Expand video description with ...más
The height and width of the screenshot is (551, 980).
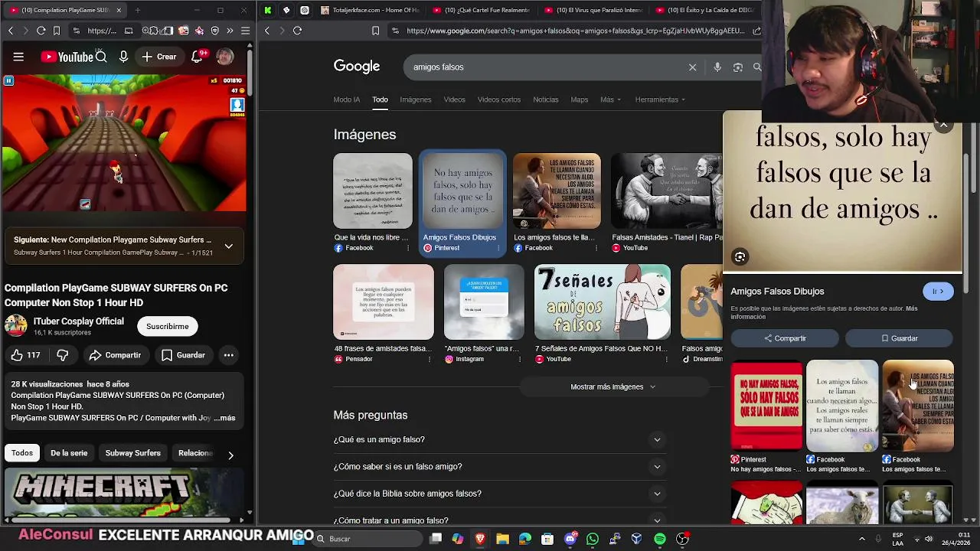coord(225,418)
